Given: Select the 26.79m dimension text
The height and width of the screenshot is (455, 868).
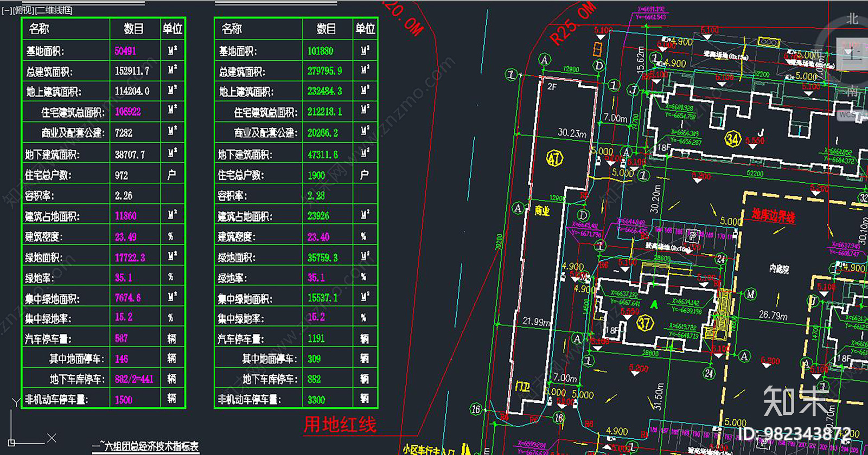Looking at the screenshot, I should point(773,315).
